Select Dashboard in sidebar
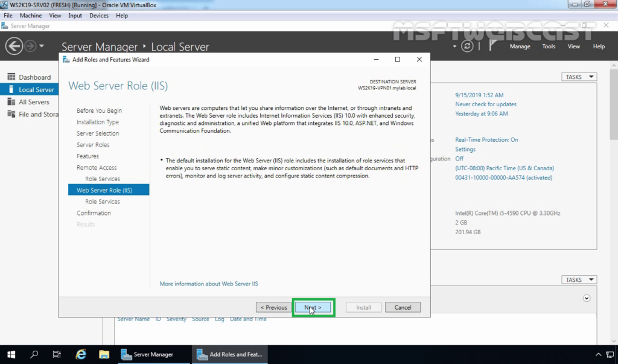 pos(29,77)
